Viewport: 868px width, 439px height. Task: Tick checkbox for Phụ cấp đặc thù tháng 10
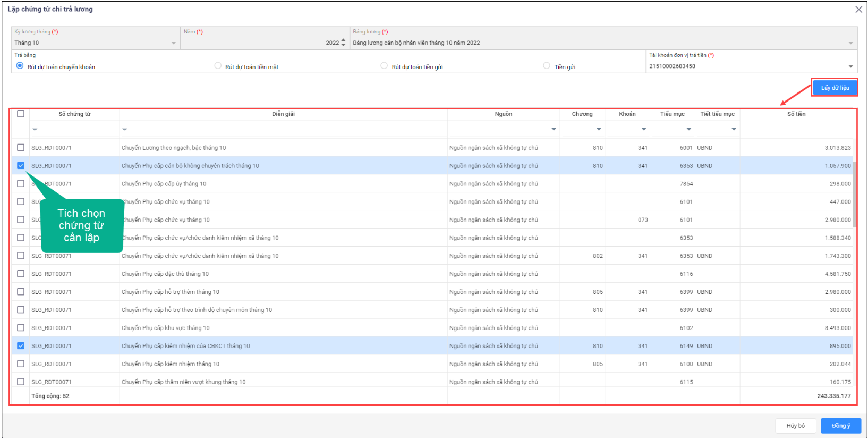point(21,274)
